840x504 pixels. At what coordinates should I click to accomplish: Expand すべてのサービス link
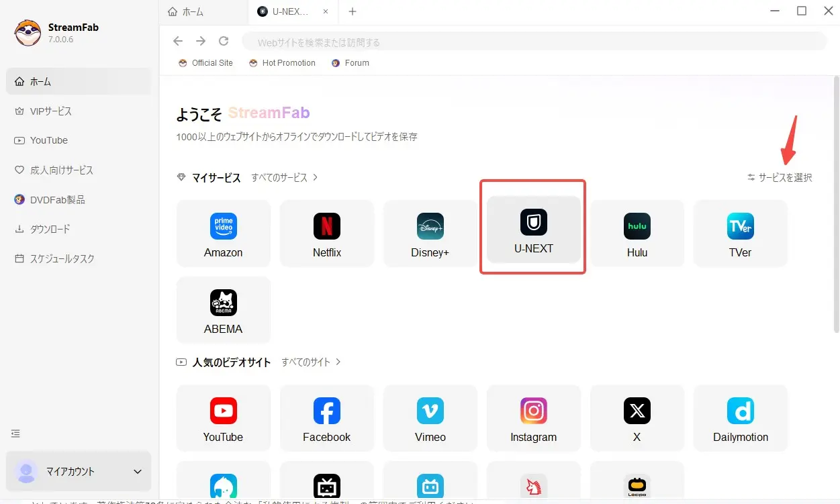[285, 178]
